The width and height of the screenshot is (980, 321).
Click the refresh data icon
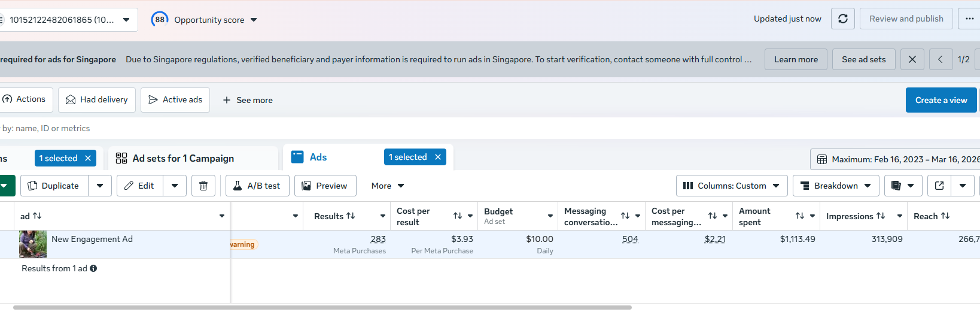[x=842, y=19]
